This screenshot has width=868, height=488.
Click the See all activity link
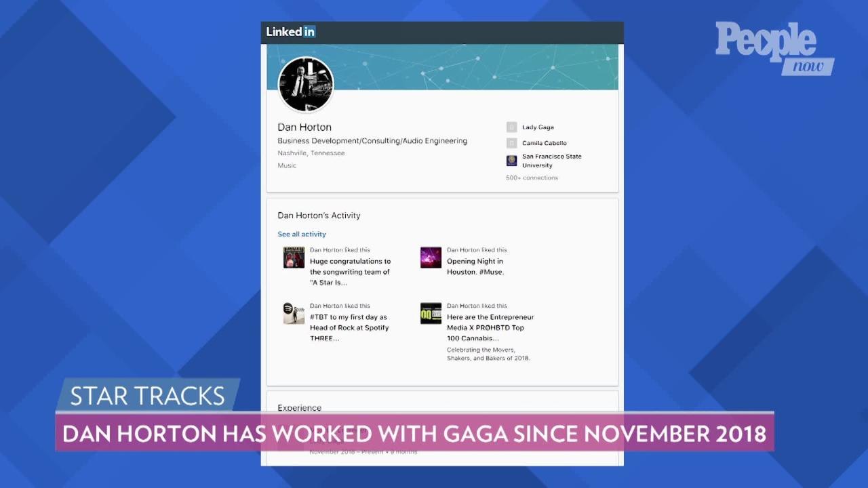[x=302, y=235]
